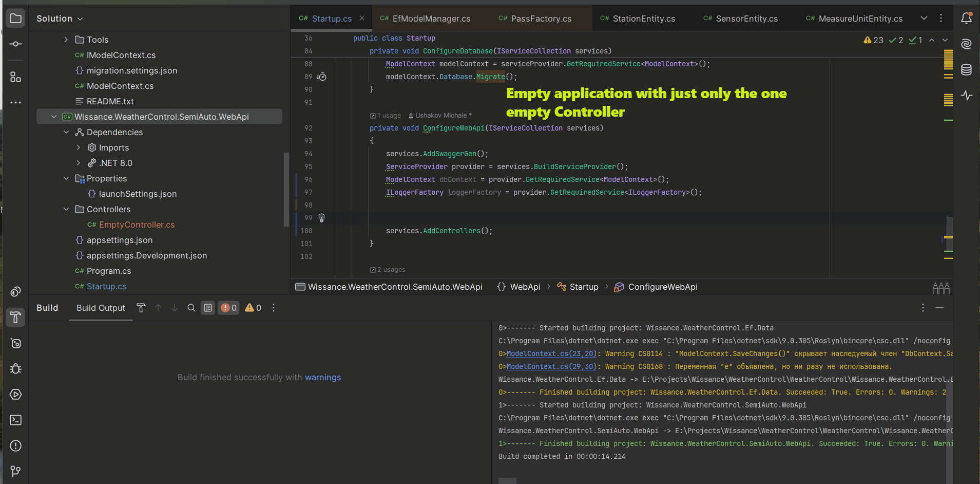Screen dimensions: 980x484
Task: Switch to the Build Output tab
Action: [x=101, y=308]
